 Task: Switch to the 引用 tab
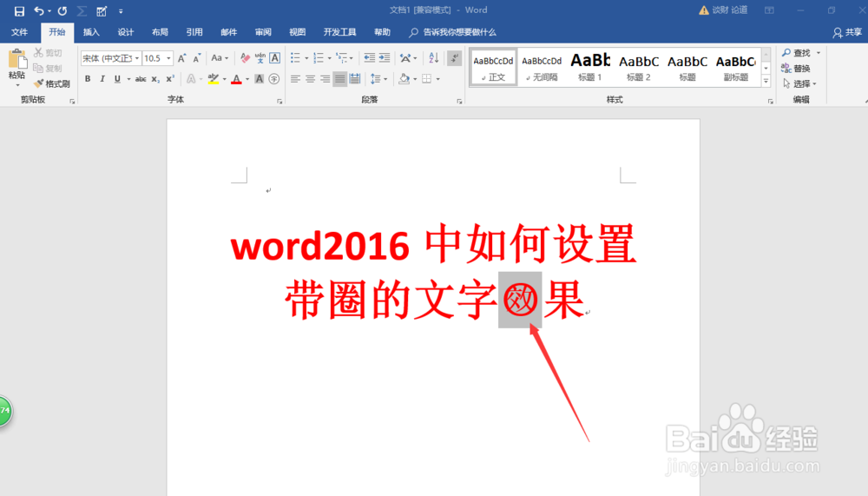coord(194,32)
